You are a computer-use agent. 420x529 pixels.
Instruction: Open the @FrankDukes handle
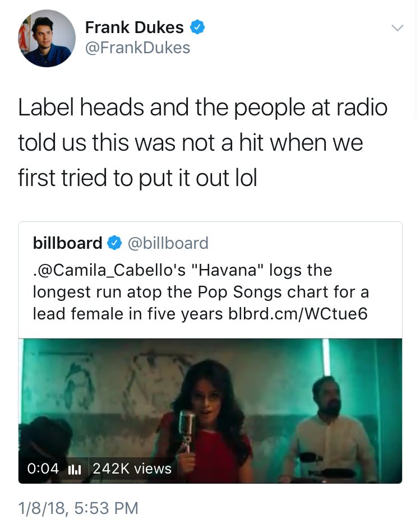[138, 48]
